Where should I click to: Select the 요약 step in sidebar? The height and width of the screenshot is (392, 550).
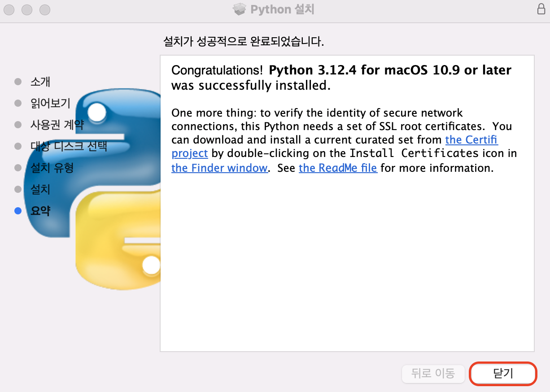coord(40,211)
